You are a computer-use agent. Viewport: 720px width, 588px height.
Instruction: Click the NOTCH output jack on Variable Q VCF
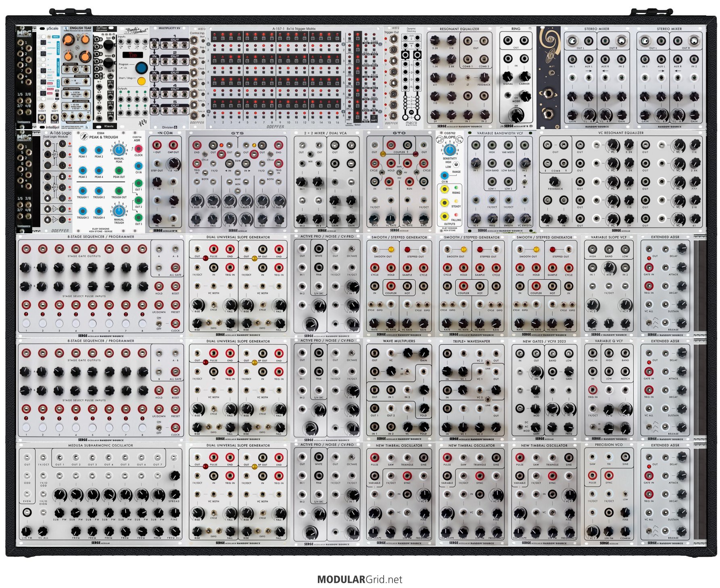click(x=625, y=371)
